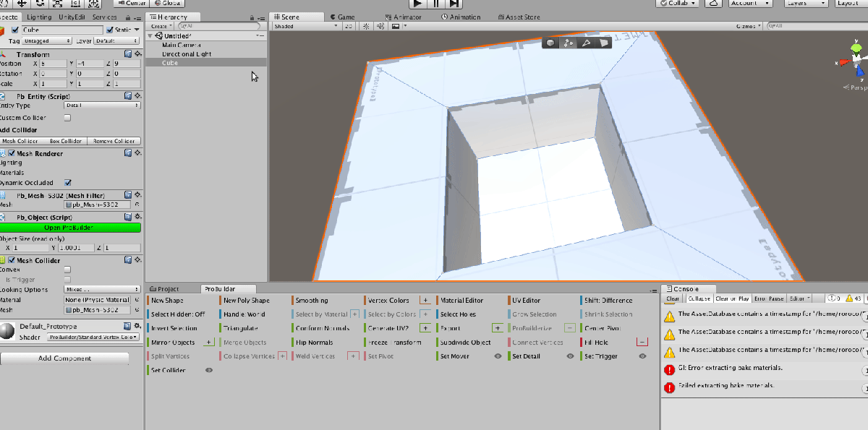Image resolution: width=868 pixels, height=430 pixels.
Task: Open Entity Type Detail dropdown
Action: click(x=102, y=106)
